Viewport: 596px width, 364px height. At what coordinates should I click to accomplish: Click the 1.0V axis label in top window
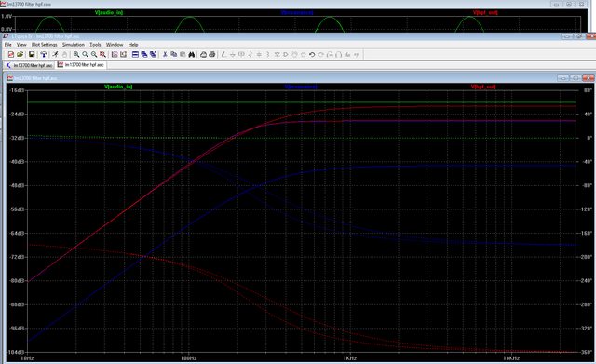[7, 17]
